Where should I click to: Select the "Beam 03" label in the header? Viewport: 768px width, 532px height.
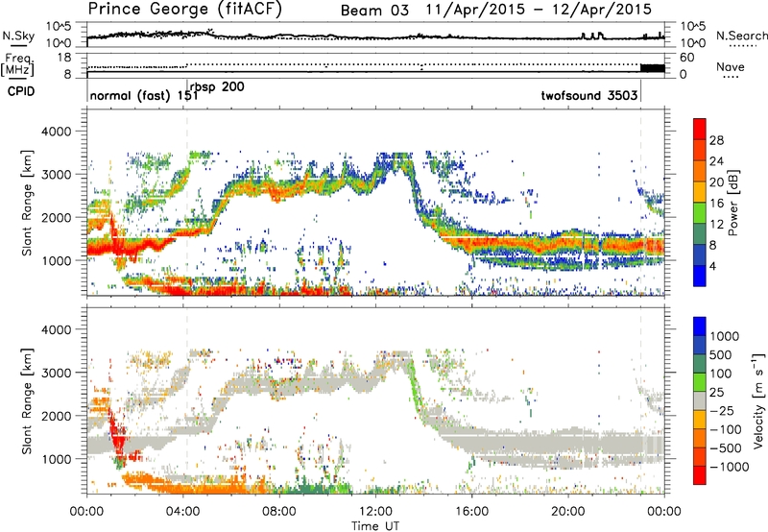[374, 11]
